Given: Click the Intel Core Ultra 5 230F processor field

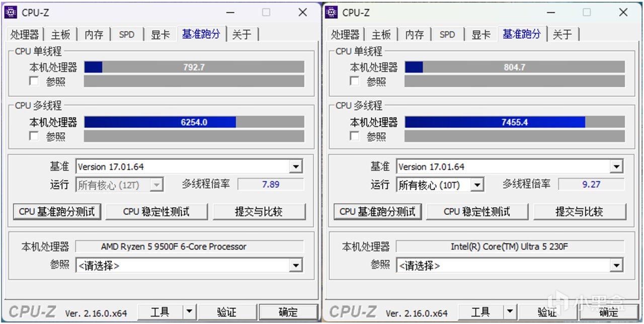Looking at the screenshot, I should (510, 246).
